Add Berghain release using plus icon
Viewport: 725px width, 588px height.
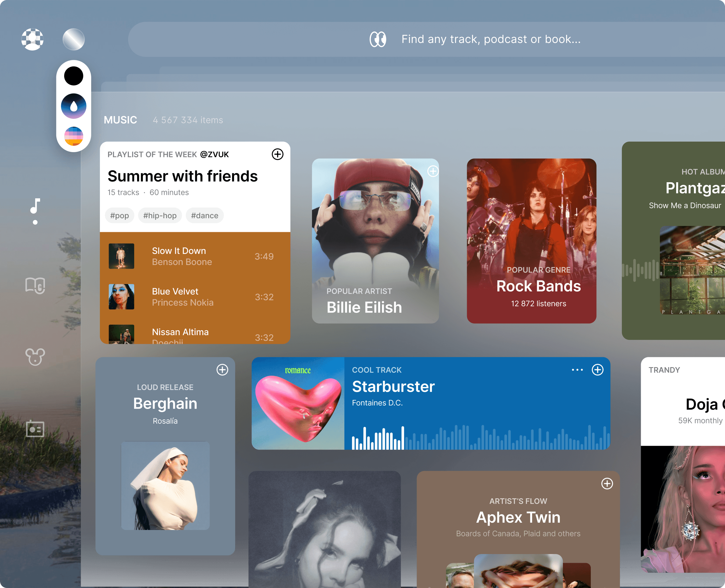222,370
